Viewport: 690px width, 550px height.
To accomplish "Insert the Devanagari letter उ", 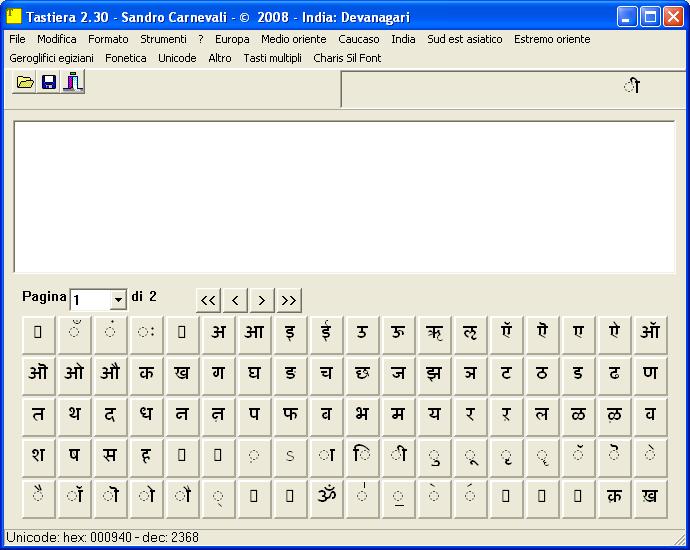I will [x=363, y=335].
